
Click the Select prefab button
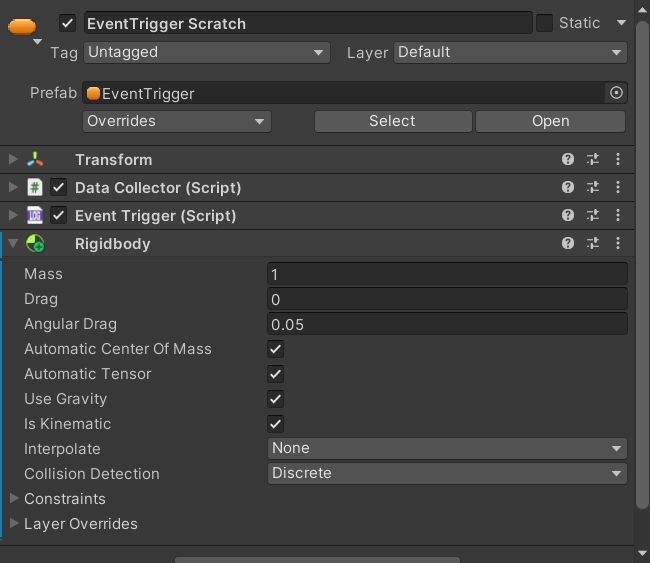393,121
